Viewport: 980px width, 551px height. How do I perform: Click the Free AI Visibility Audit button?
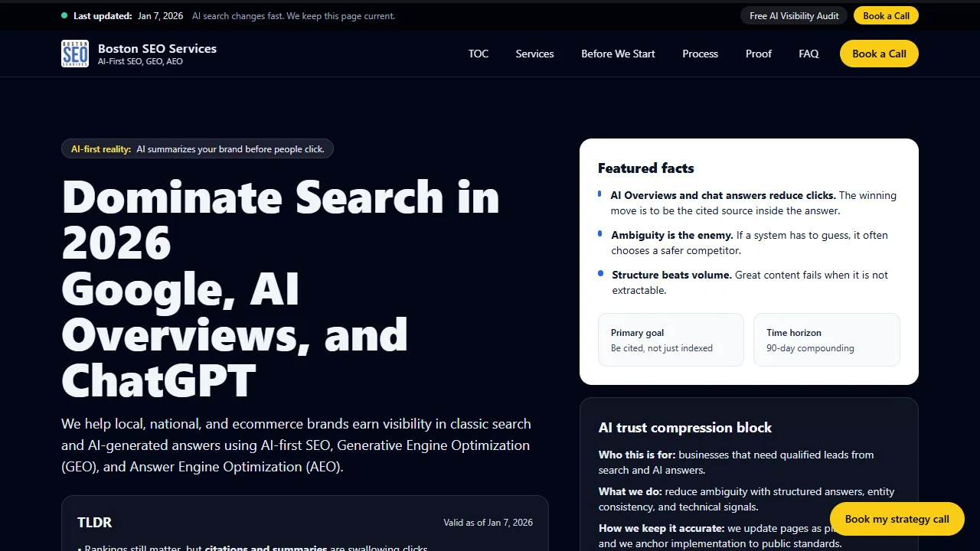coord(793,15)
